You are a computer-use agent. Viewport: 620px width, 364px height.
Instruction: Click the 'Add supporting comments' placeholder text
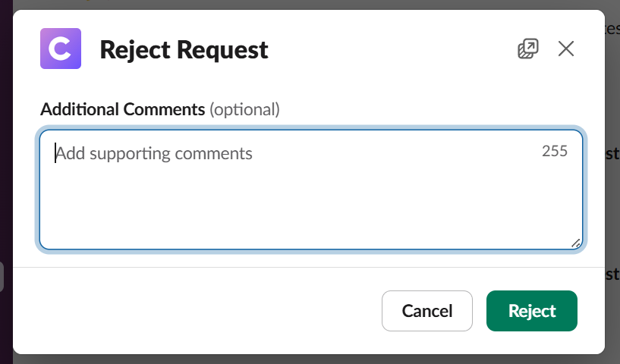click(154, 153)
